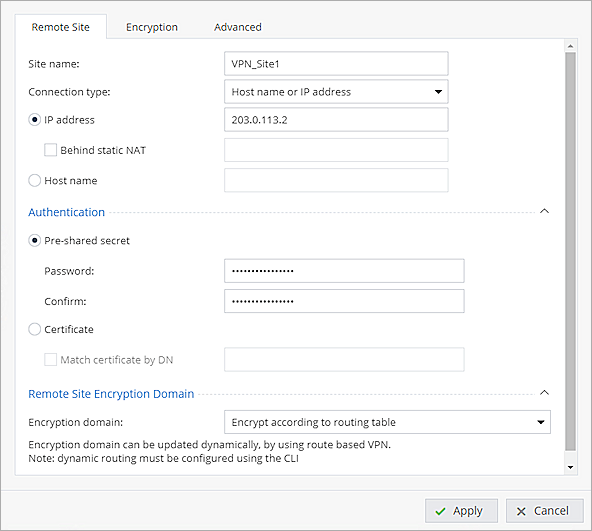Select the Certificate radio button

[x=34, y=329]
